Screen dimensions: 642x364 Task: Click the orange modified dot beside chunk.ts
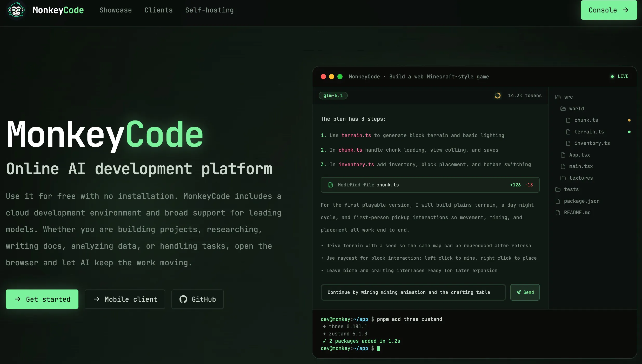click(629, 120)
